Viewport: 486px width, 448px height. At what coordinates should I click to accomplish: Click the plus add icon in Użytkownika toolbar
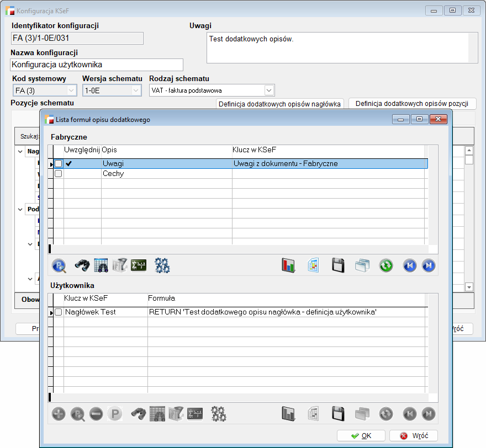tap(59, 414)
